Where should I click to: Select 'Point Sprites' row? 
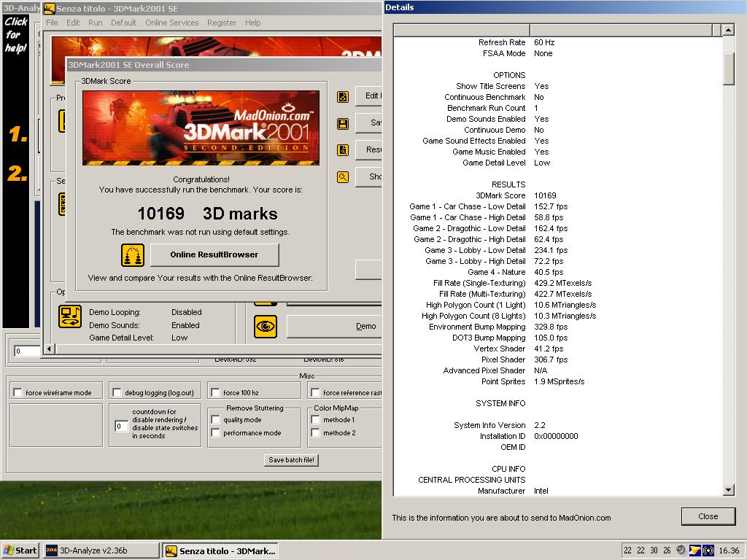click(558, 381)
